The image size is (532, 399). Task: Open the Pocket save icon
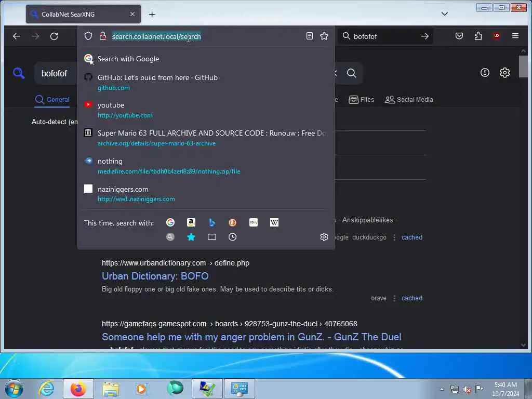point(459,36)
